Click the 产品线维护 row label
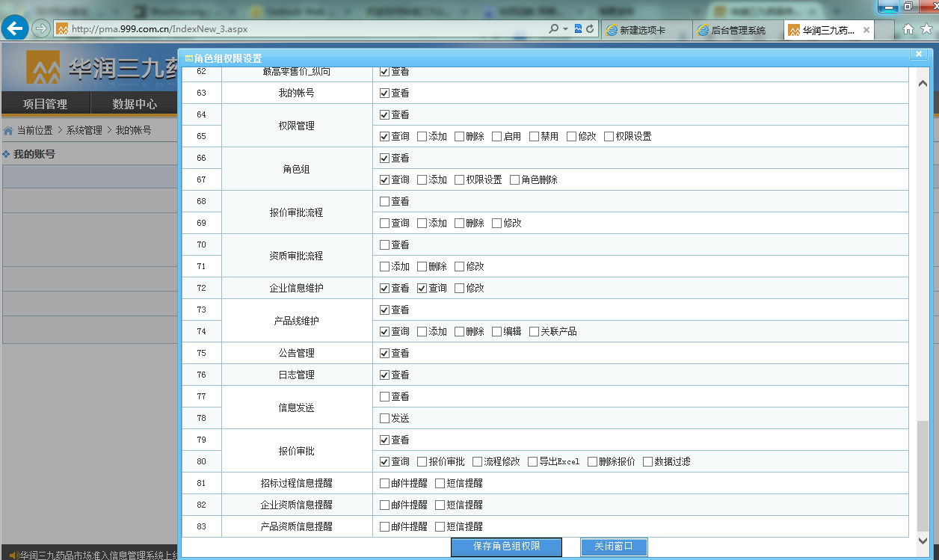This screenshot has width=939, height=560. [x=297, y=321]
